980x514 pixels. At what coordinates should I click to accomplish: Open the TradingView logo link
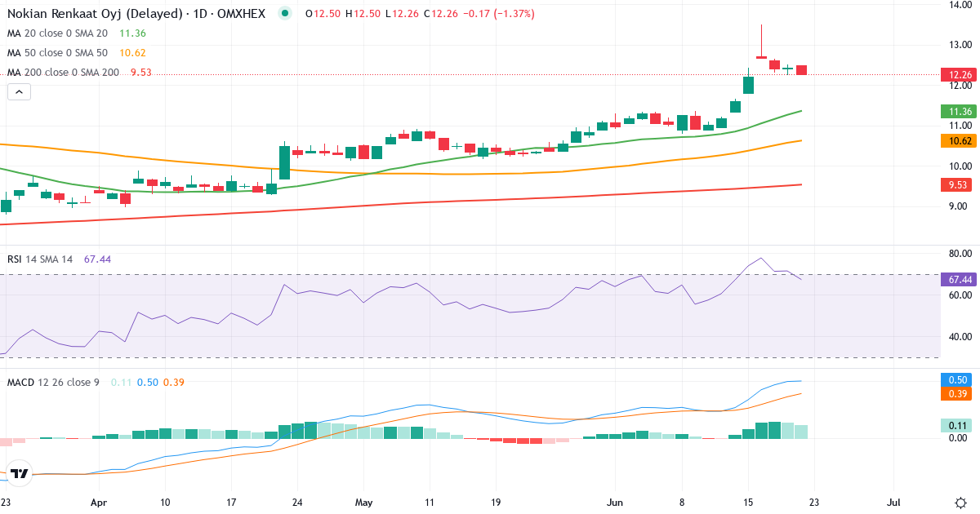pyautogui.click(x=20, y=473)
